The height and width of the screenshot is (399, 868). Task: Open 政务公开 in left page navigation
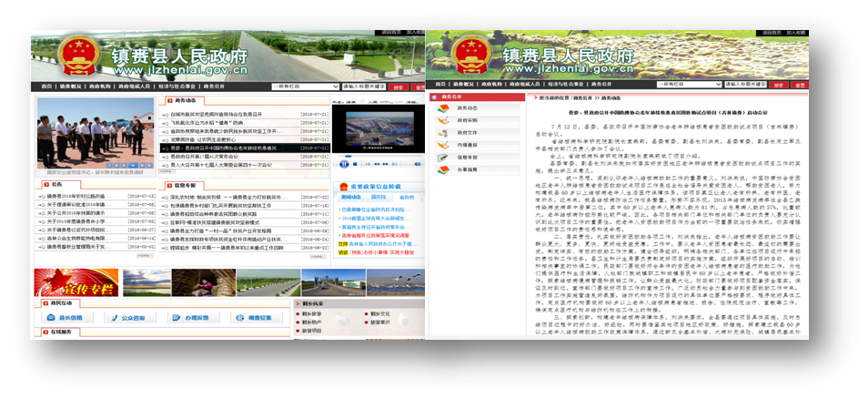[214, 87]
